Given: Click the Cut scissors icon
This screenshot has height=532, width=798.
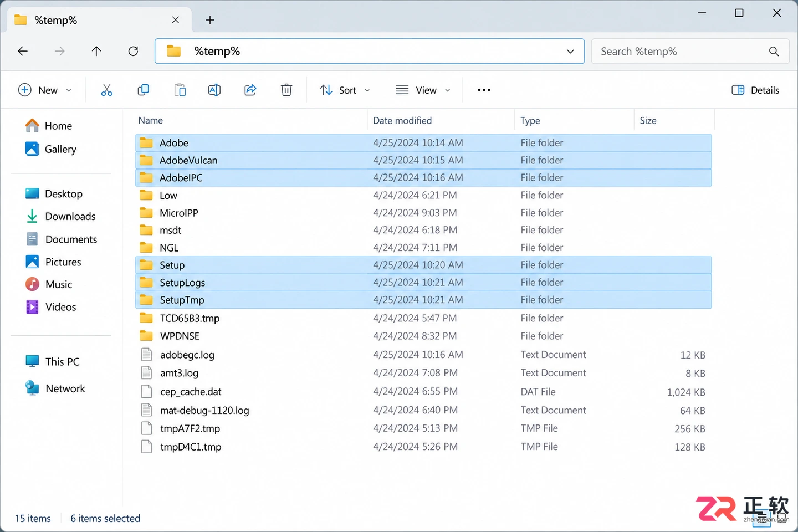Looking at the screenshot, I should tap(106, 90).
